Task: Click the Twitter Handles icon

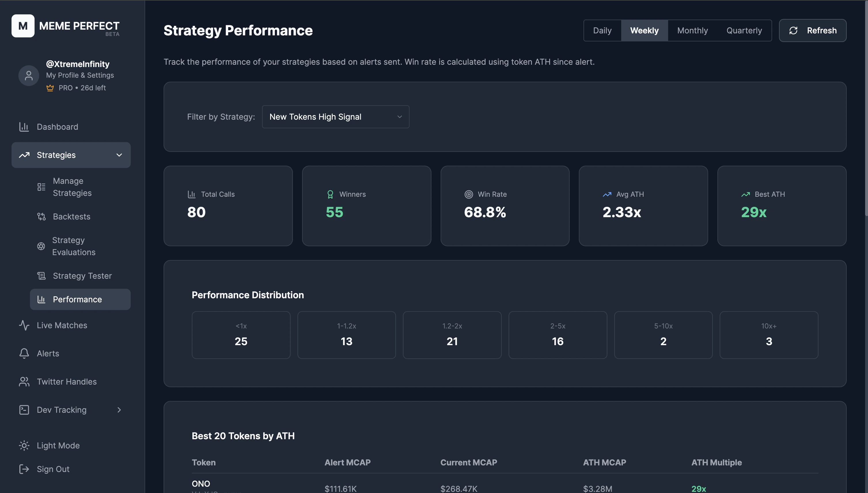Action: (x=24, y=382)
